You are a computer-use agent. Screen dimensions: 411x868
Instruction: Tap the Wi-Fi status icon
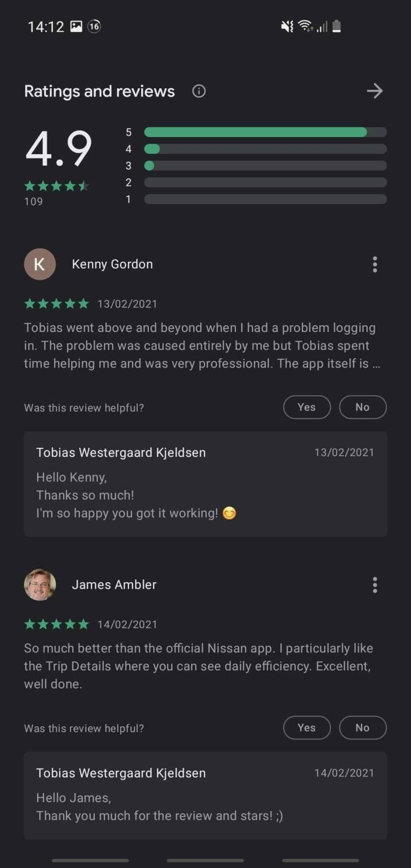coord(306,26)
